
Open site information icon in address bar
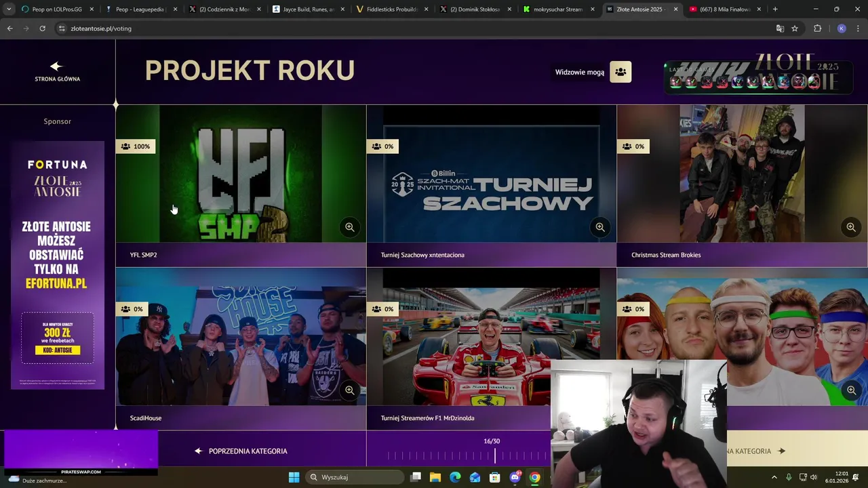pos(62,28)
